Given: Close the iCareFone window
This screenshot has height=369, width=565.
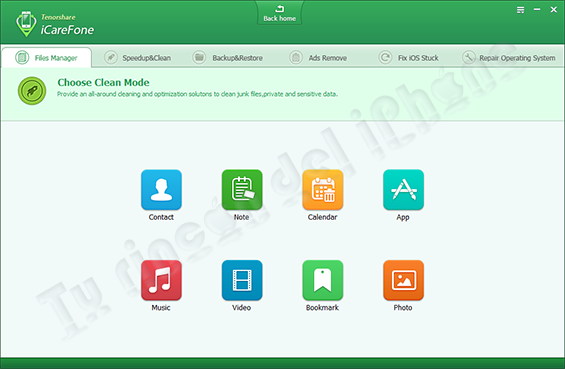Looking at the screenshot, I should 553,10.
